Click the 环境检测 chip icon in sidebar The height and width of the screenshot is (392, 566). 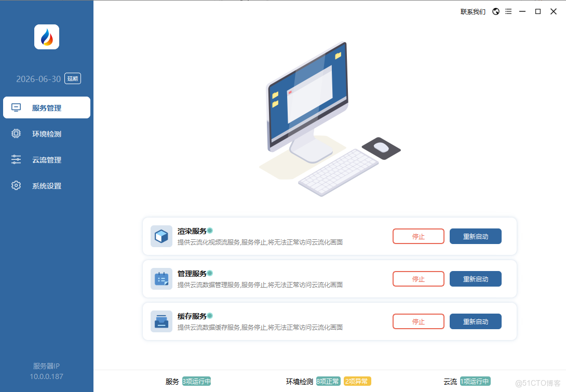coord(16,133)
